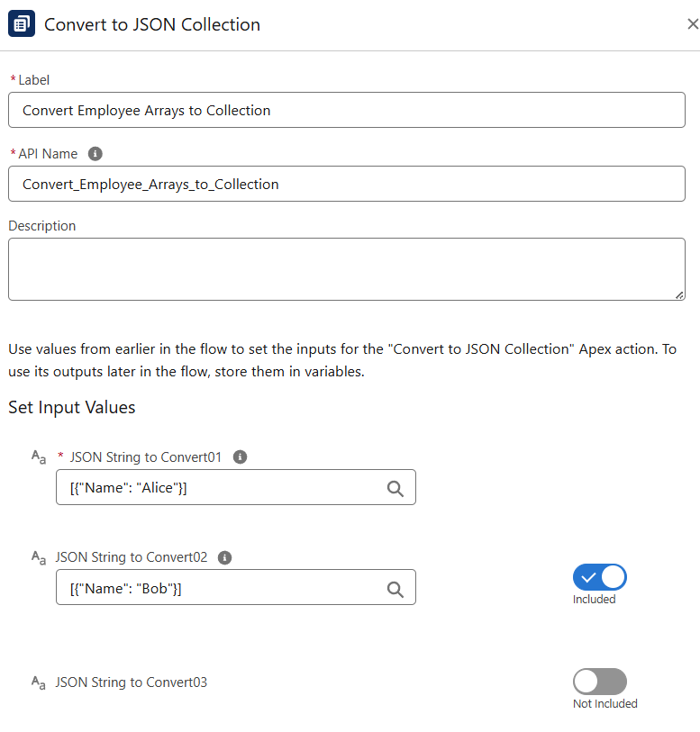Click inside the Description text area

tap(346, 268)
